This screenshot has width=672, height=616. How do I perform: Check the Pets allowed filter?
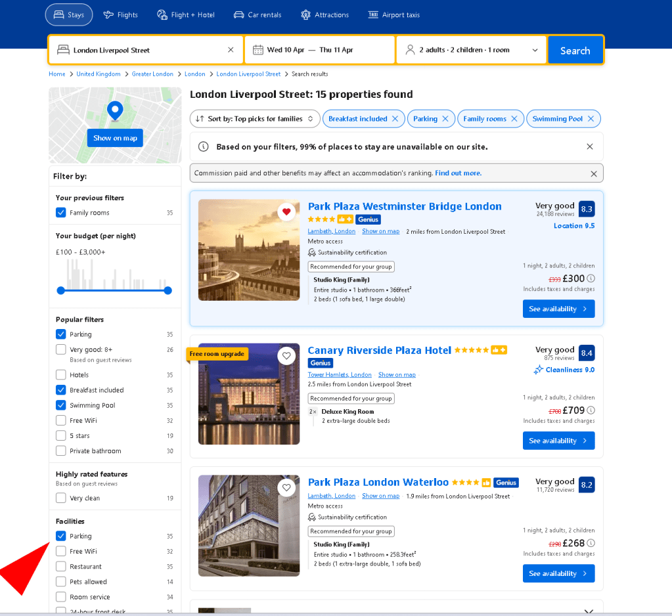click(61, 582)
